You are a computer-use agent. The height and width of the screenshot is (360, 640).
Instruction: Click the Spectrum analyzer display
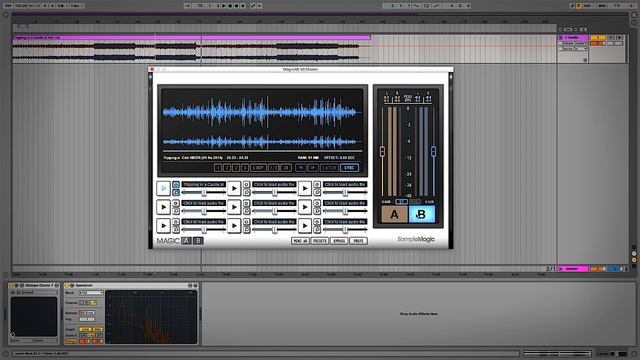click(151, 317)
